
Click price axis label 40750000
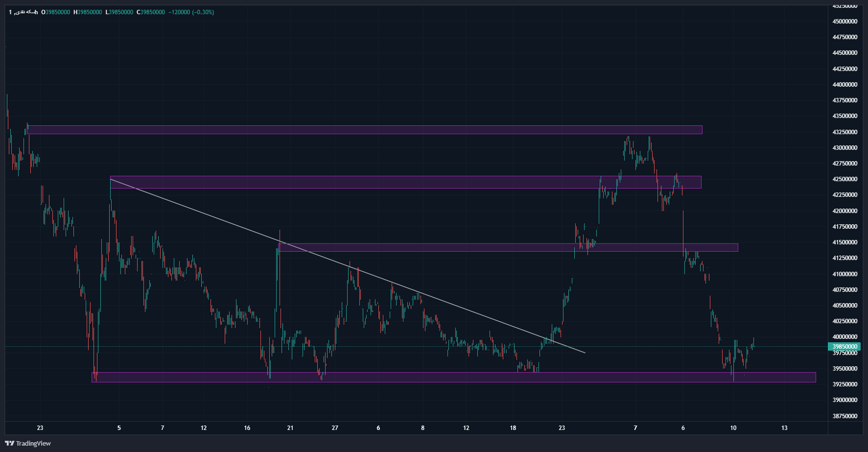(x=845, y=290)
